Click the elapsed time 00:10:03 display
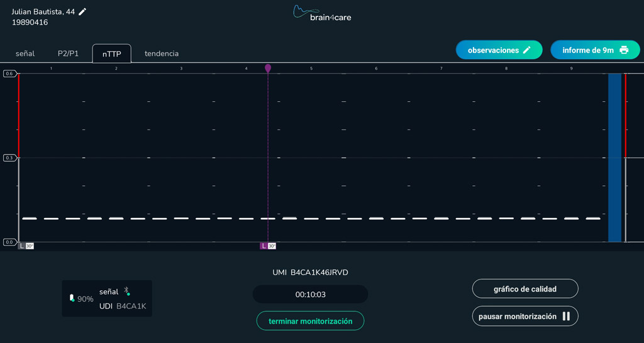 [310, 294]
